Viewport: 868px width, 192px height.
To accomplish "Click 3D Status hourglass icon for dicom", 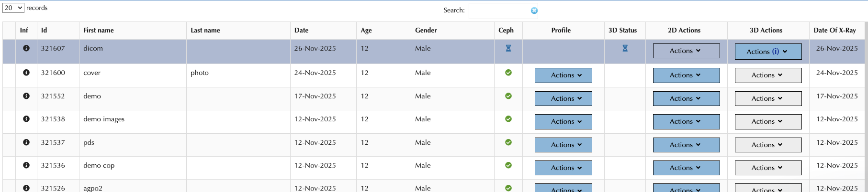I will click(625, 48).
